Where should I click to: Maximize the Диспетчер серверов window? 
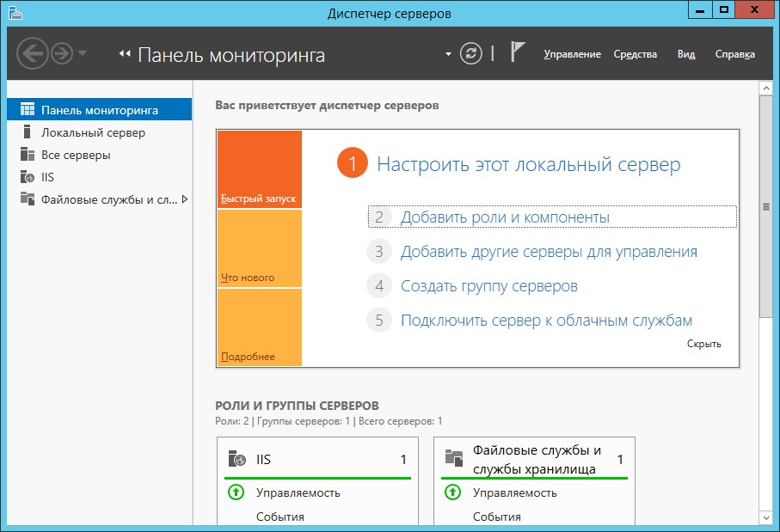click(723, 10)
